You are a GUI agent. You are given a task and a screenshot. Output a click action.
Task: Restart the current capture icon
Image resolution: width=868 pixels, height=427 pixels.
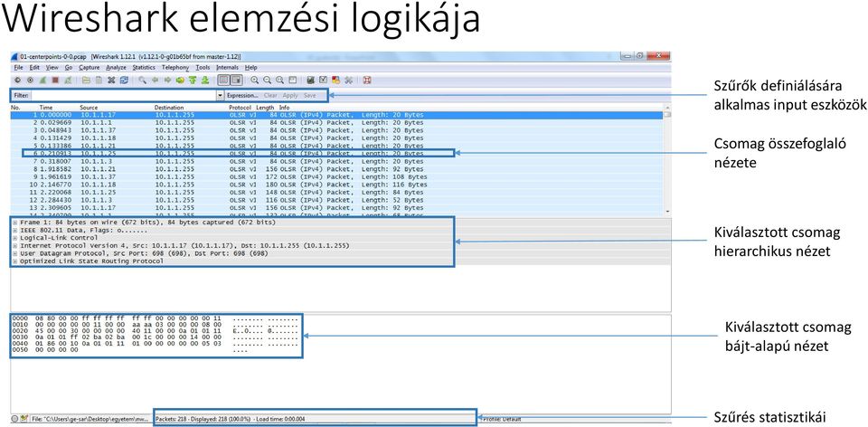pyautogui.click(x=68, y=81)
